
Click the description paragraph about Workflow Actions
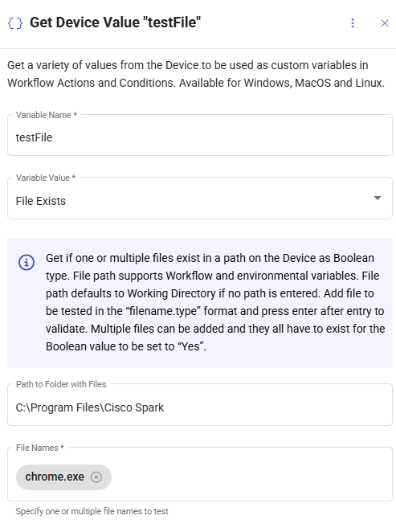(x=196, y=74)
